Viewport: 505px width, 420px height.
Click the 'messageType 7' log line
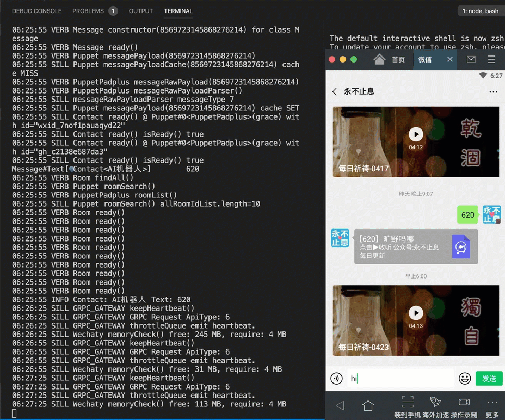pyautogui.click(x=122, y=99)
